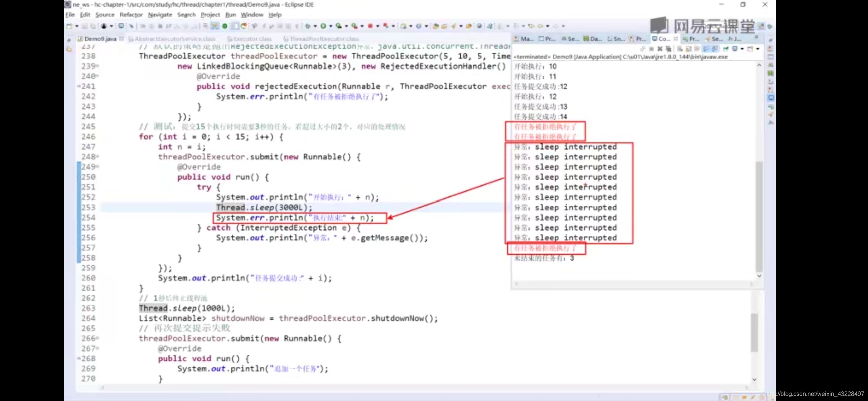Click the Back navigation arrow icon
868x401 pixels.
coord(540,26)
